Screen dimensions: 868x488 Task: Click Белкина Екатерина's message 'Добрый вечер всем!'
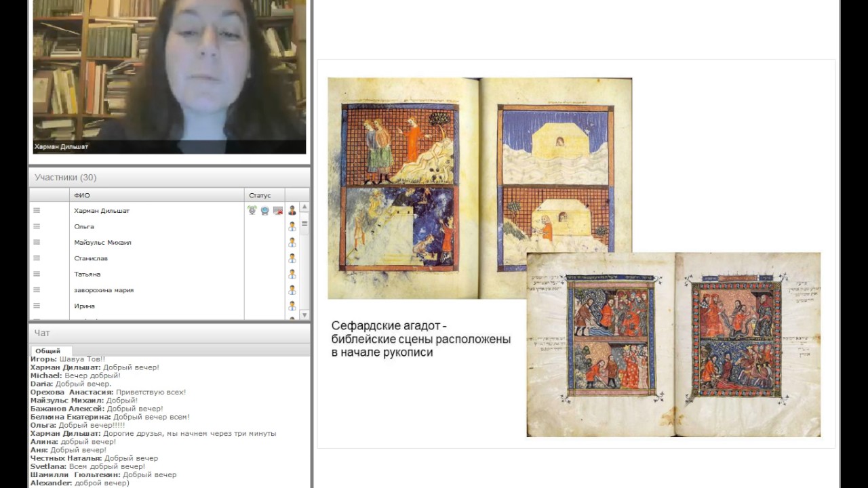151,417
